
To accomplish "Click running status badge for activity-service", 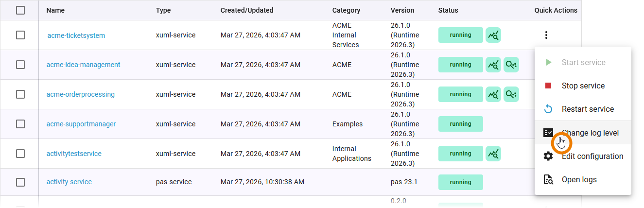I will (460, 182).
